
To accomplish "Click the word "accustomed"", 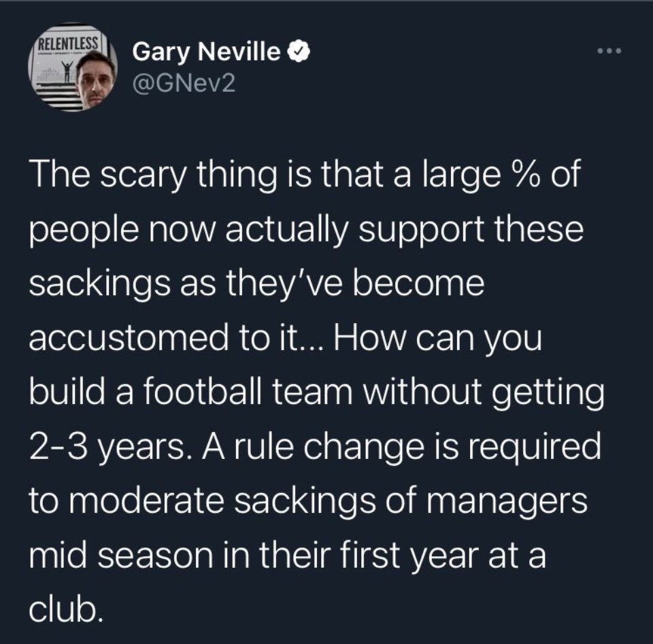I will 129,338.
